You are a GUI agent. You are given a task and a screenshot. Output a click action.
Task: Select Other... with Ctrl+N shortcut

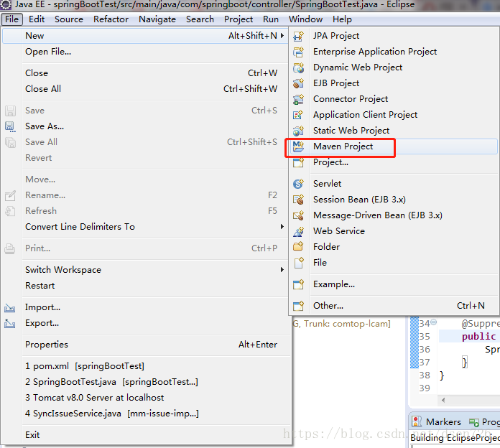pos(394,306)
